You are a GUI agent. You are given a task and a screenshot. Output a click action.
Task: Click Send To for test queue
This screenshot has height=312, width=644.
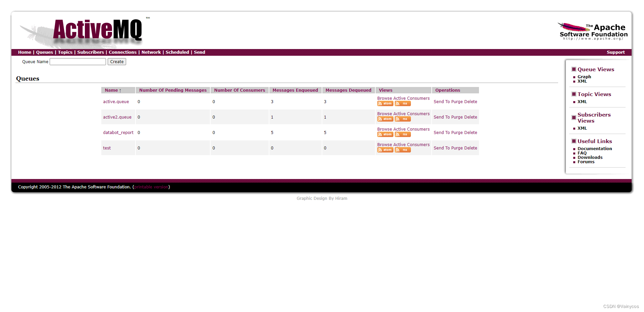click(x=442, y=148)
